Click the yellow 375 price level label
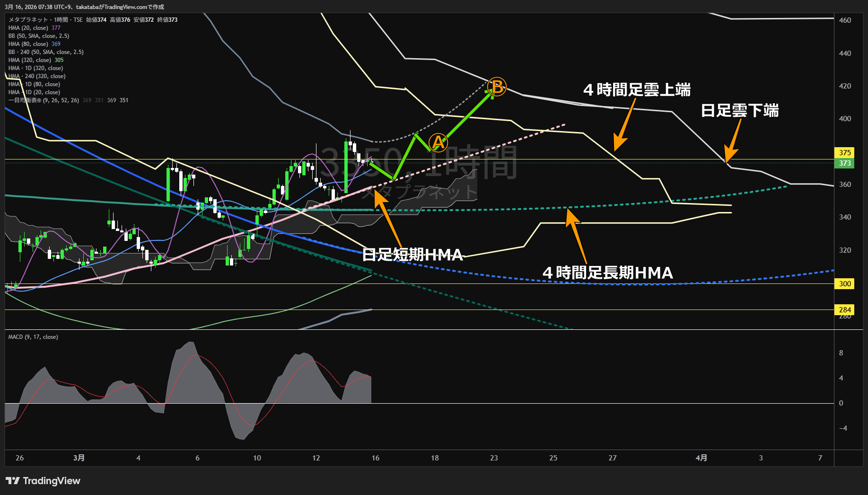 [844, 152]
